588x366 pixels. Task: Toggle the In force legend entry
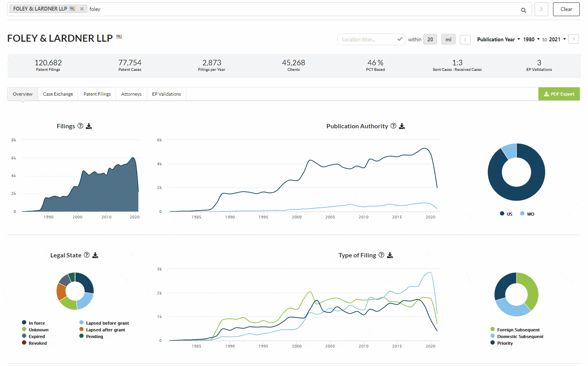[x=33, y=323]
